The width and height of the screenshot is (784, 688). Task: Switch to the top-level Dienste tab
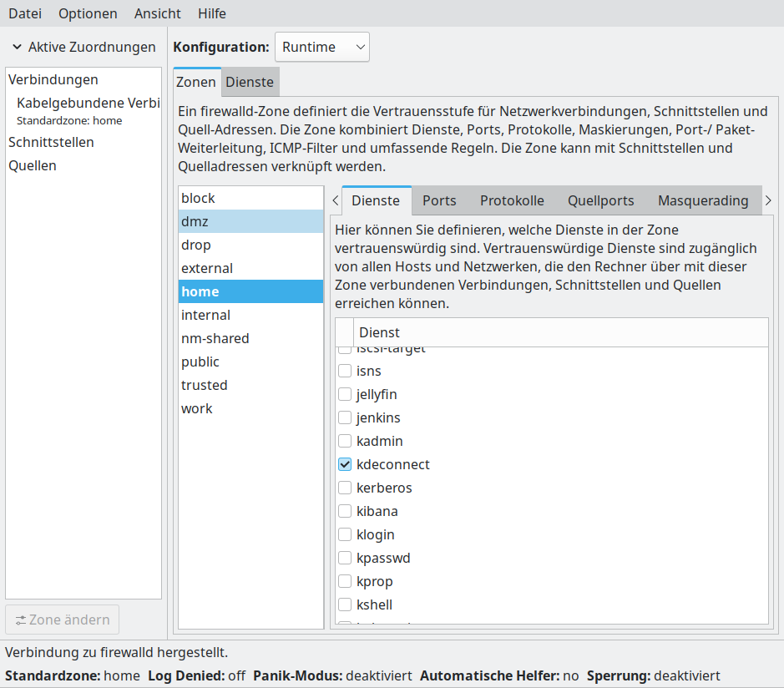pyautogui.click(x=250, y=82)
